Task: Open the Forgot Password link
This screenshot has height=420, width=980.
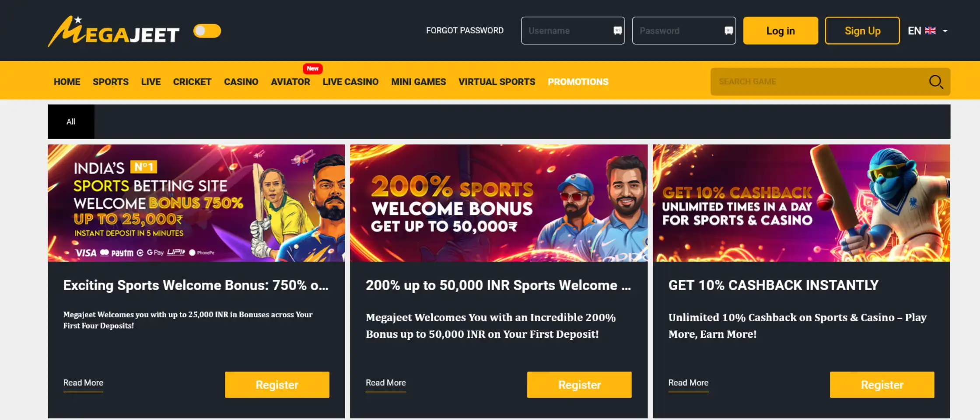Action: point(465,31)
